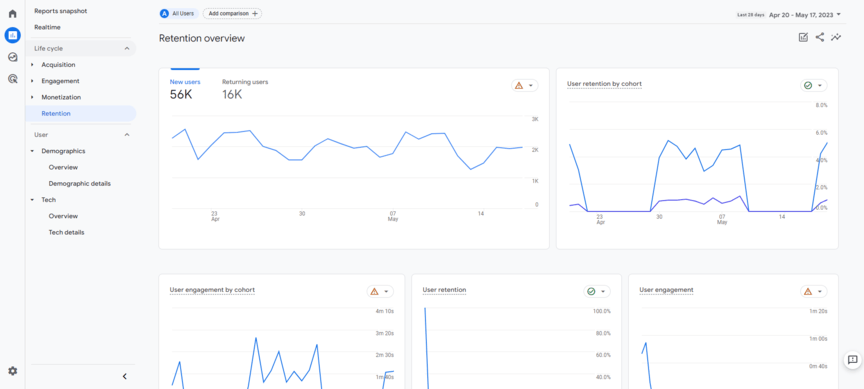The height and width of the screenshot is (389, 864).
Task: Open the Advertising icon in left rail
Action: [12, 79]
